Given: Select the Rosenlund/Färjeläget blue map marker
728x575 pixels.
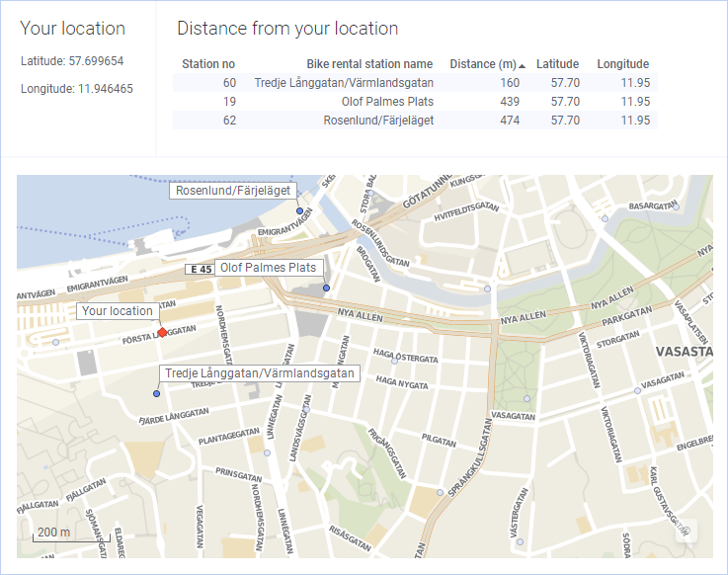Looking at the screenshot, I should [x=300, y=210].
